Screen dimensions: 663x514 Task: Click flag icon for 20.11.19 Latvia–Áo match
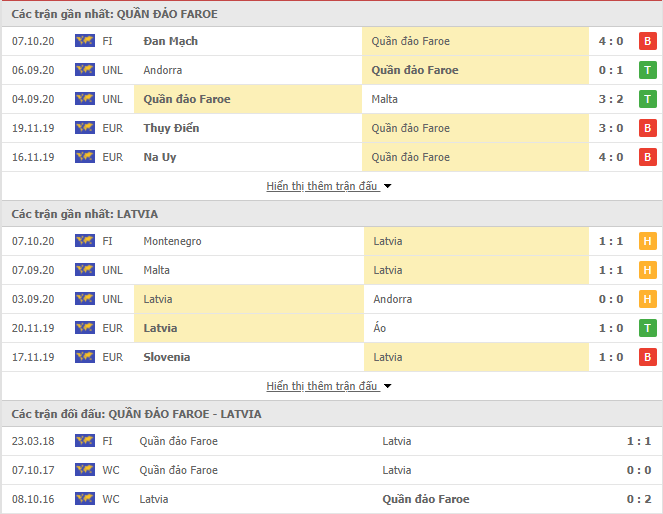pos(85,328)
